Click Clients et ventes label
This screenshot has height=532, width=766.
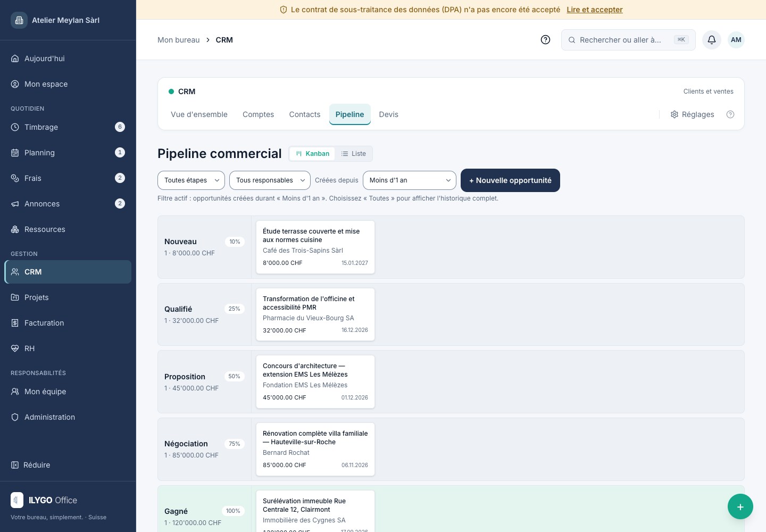click(708, 92)
